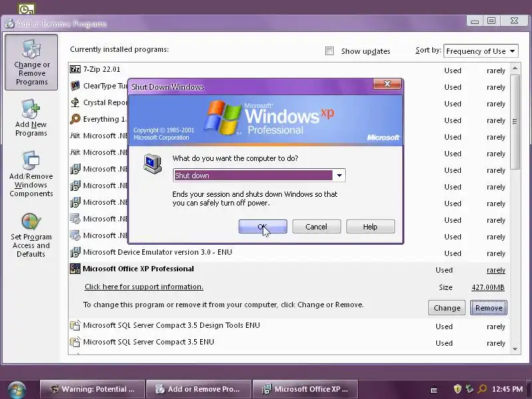532x399 pixels.
Task: Confirm shutdown with the OK button
Action: coord(263,227)
